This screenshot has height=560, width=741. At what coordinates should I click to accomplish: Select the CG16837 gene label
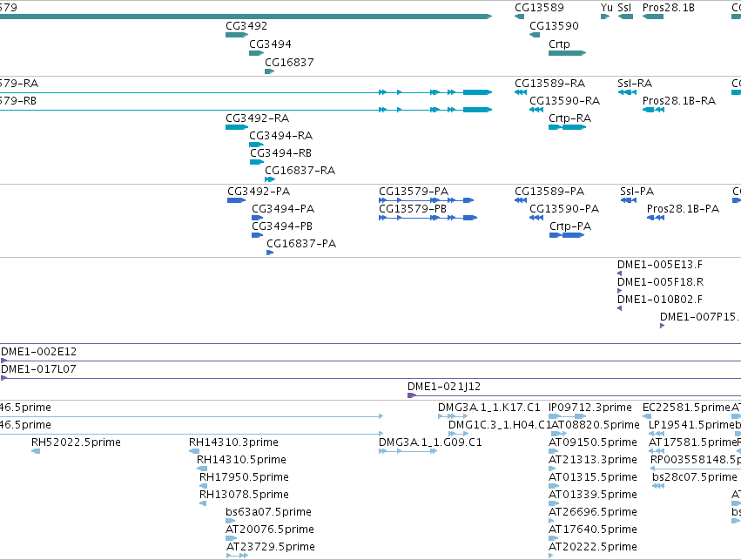click(x=289, y=63)
